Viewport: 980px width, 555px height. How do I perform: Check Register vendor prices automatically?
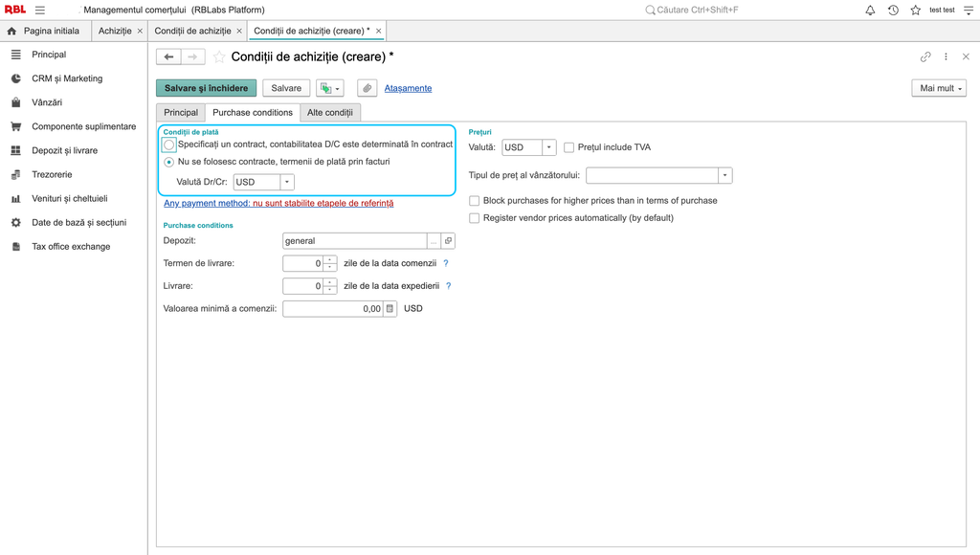tap(475, 218)
